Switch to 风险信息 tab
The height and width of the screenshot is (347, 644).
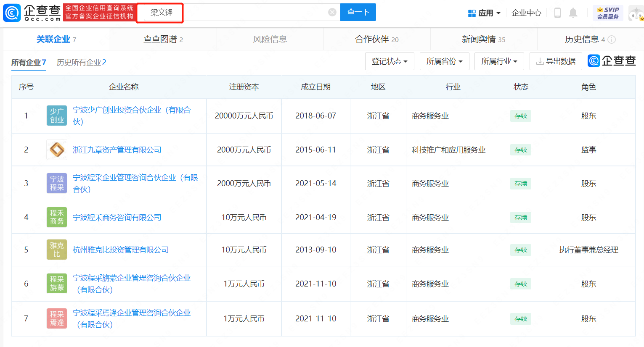270,39
